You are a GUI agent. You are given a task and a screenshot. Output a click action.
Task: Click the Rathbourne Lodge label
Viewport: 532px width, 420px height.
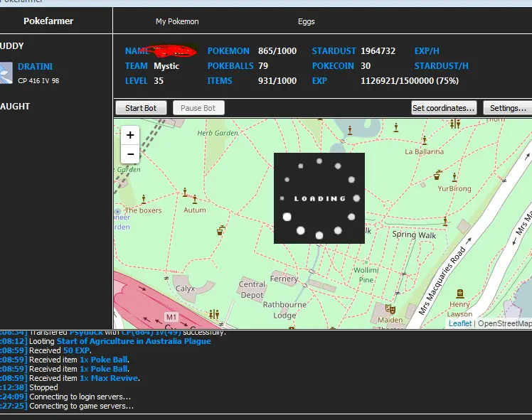click(284, 310)
